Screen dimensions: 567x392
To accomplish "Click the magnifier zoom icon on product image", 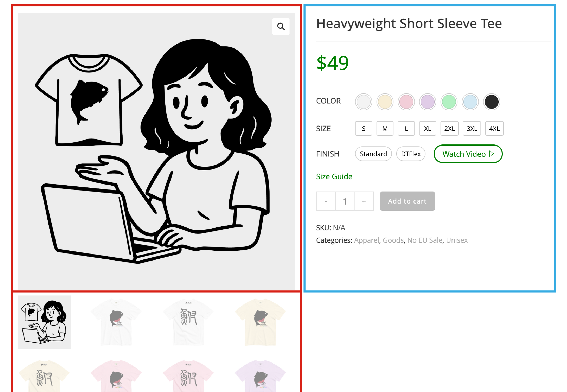I will coord(281,26).
